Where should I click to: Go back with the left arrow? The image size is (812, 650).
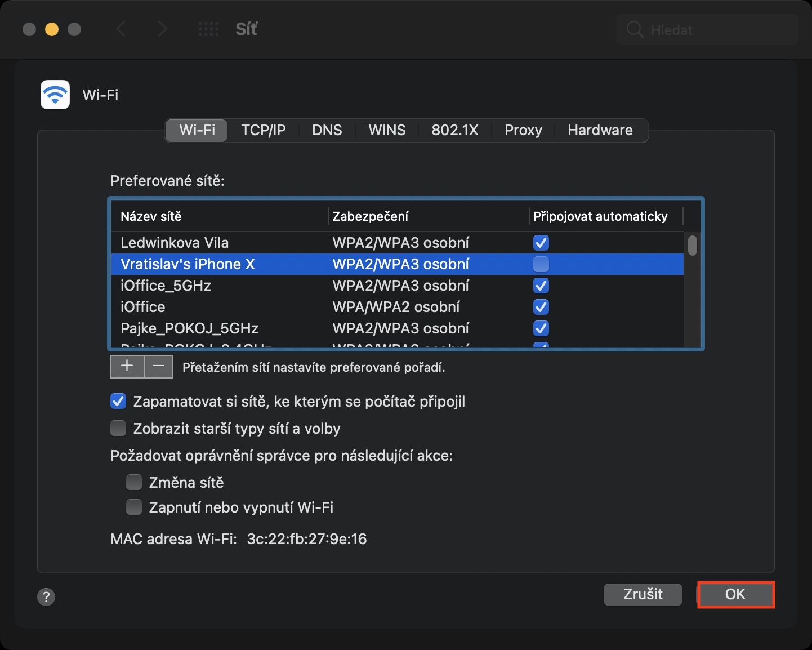tap(121, 29)
